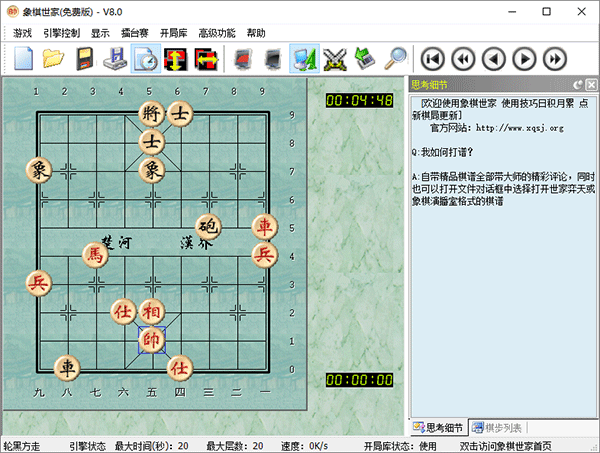Toggle the clock time settings icon

pyautogui.click(x=146, y=59)
